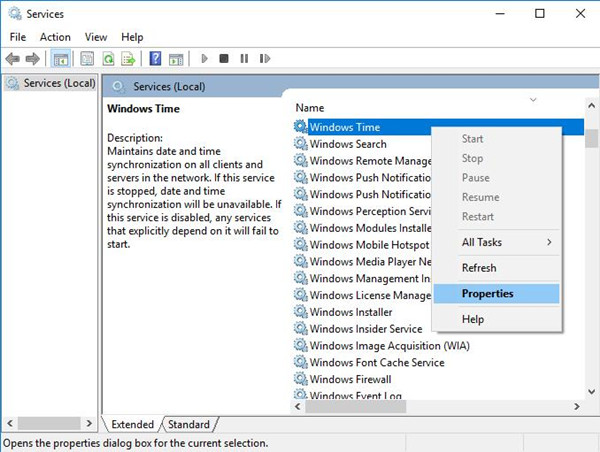Image resolution: width=600 pixels, height=452 pixels.
Task: Switch to the Extended tab
Action: [x=132, y=424]
